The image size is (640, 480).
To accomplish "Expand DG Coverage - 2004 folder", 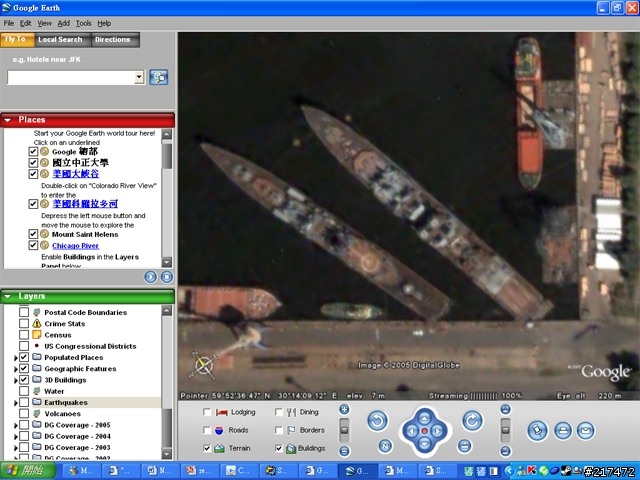I will pyautogui.click(x=16, y=437).
